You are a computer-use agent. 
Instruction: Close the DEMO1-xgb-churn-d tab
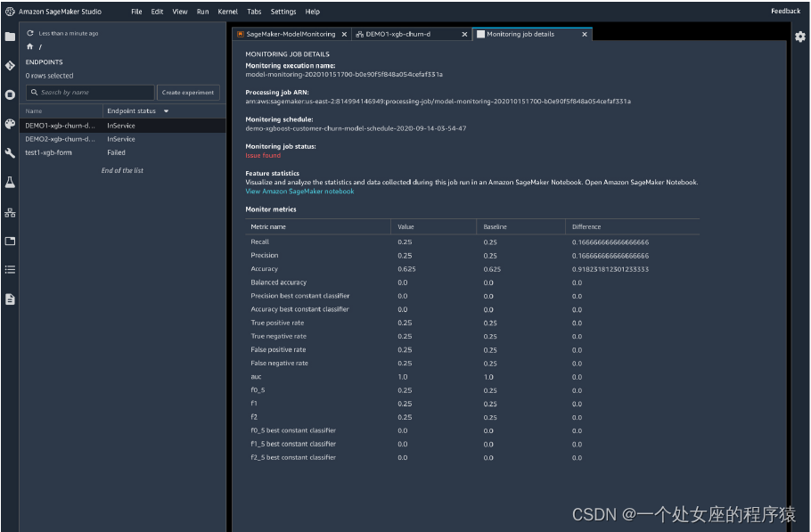464,34
